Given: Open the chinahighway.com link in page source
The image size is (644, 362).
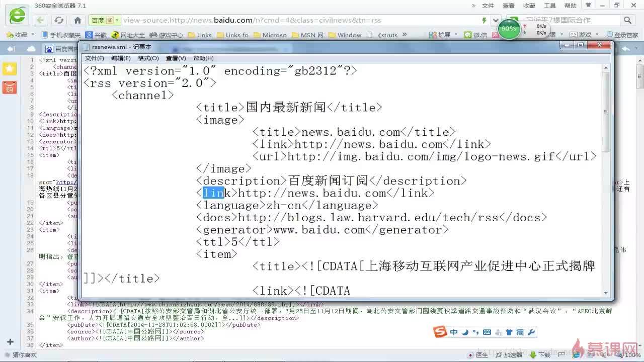Looking at the screenshot, I should point(207,305).
